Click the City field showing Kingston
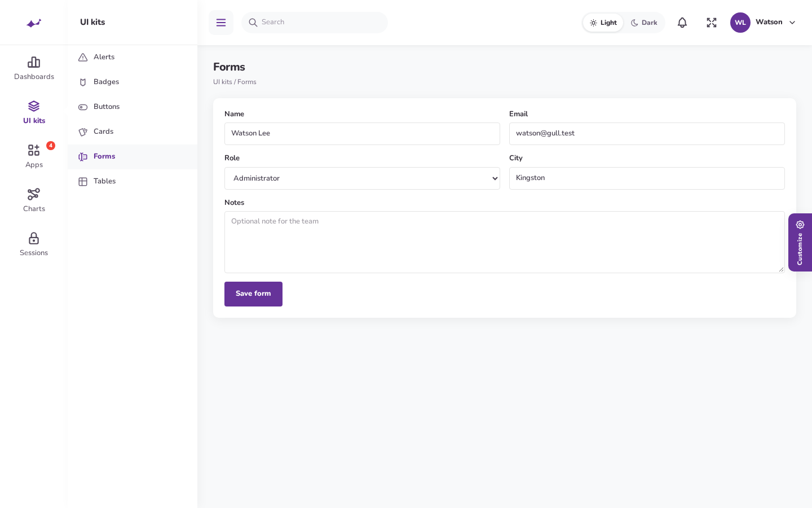The image size is (812, 508). click(647, 178)
